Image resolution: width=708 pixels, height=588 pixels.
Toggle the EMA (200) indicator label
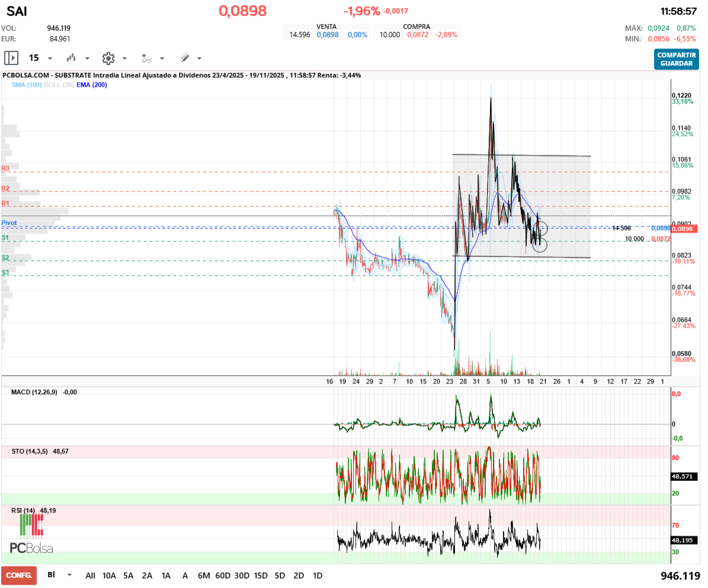[92, 85]
